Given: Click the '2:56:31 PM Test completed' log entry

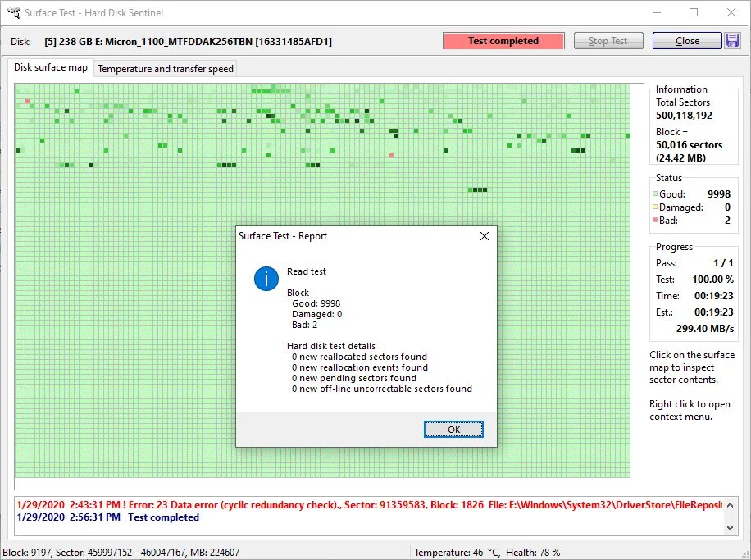Looking at the screenshot, I should point(107,517).
